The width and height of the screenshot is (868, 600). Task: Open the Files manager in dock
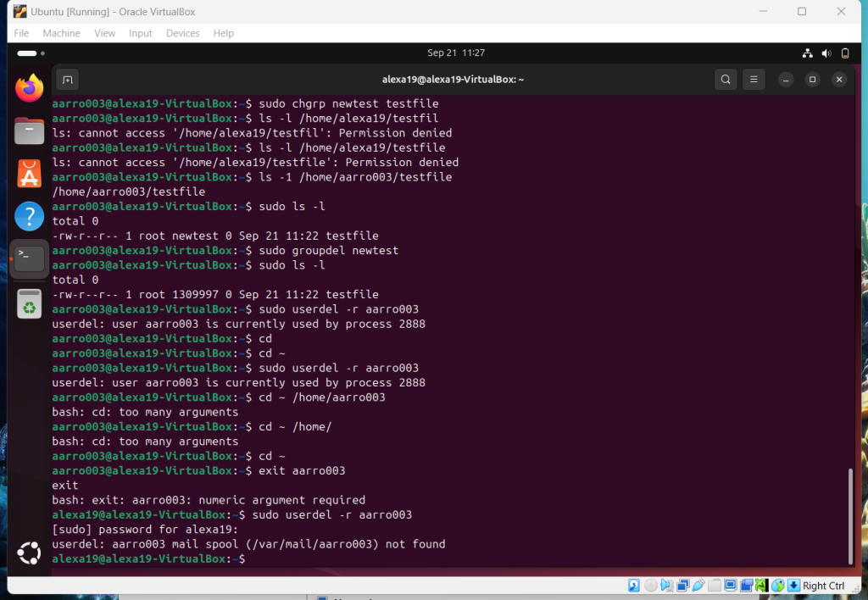[x=30, y=131]
